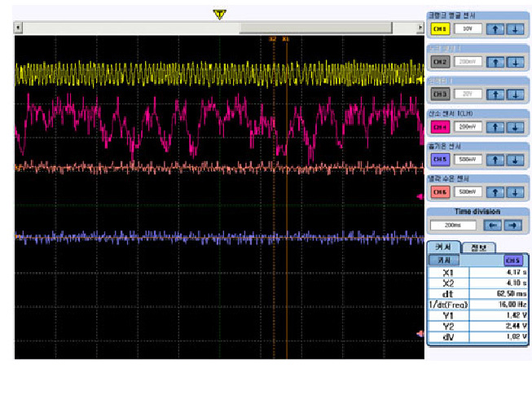
Task: Click the scrollbar right arrow above waveform
Action: tap(420, 27)
